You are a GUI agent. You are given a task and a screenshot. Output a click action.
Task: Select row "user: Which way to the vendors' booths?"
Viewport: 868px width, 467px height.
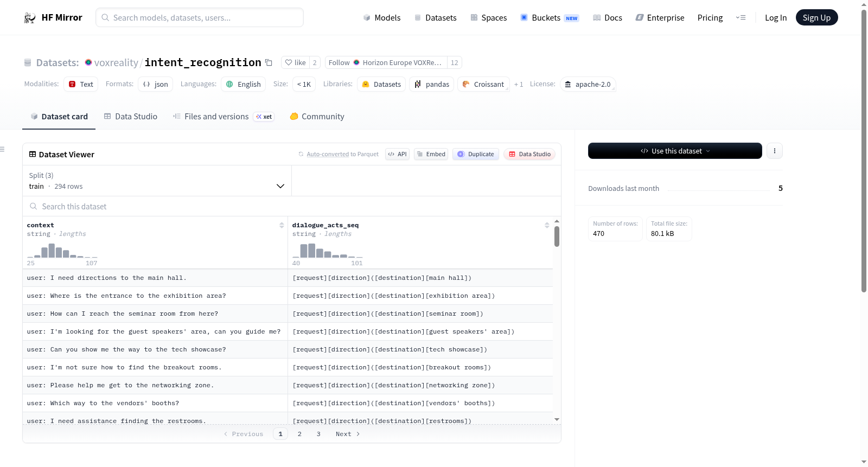[288, 403]
